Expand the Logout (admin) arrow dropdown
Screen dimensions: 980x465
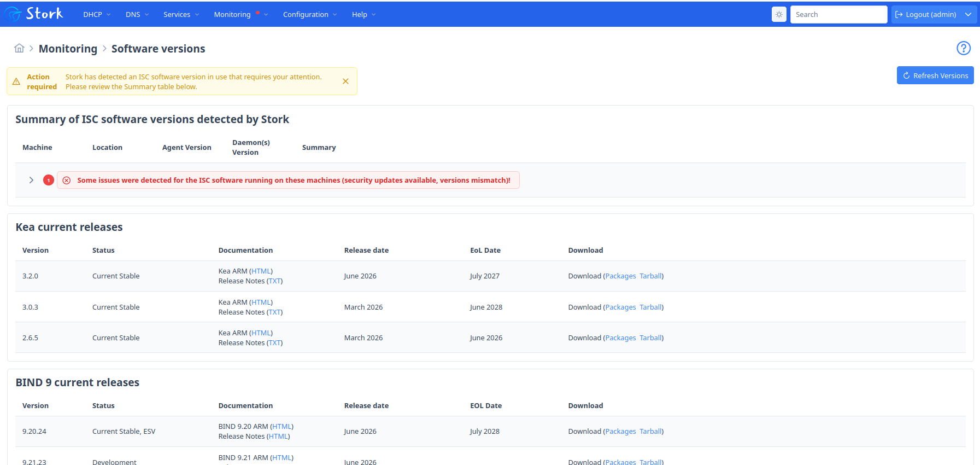968,15
